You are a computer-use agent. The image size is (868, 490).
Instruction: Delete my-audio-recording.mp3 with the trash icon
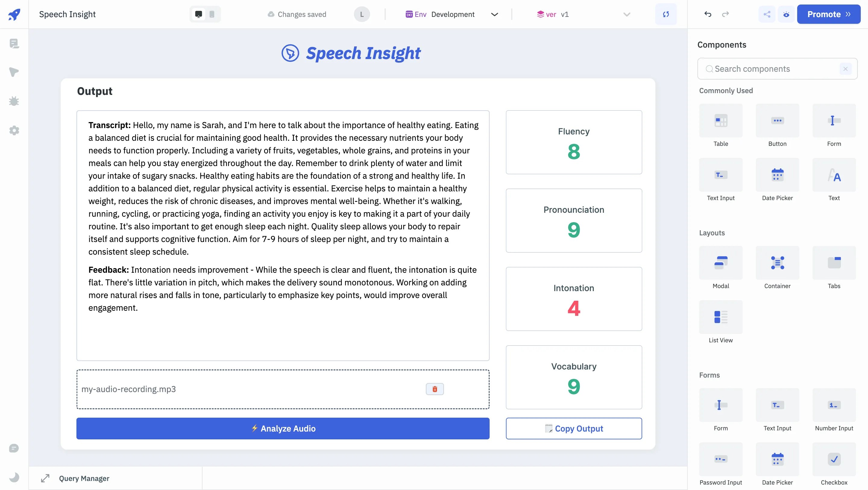435,389
